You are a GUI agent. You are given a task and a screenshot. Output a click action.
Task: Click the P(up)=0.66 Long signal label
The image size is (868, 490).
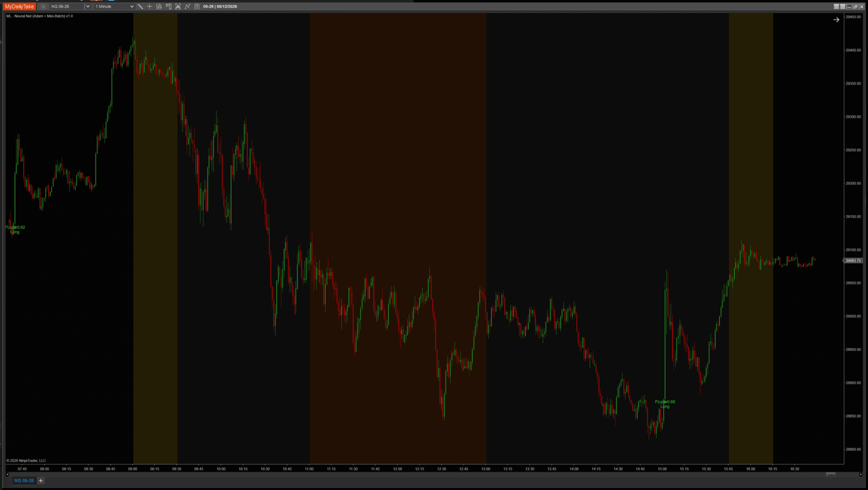click(x=665, y=404)
